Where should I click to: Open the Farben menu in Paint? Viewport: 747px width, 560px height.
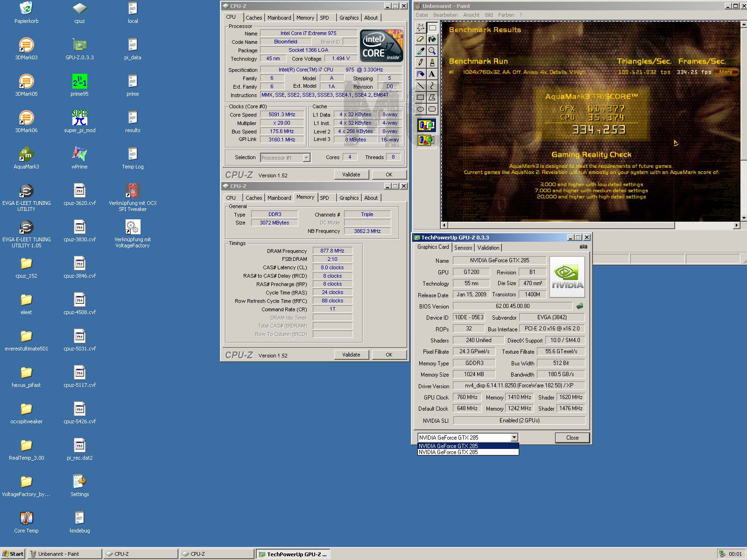pyautogui.click(x=506, y=15)
